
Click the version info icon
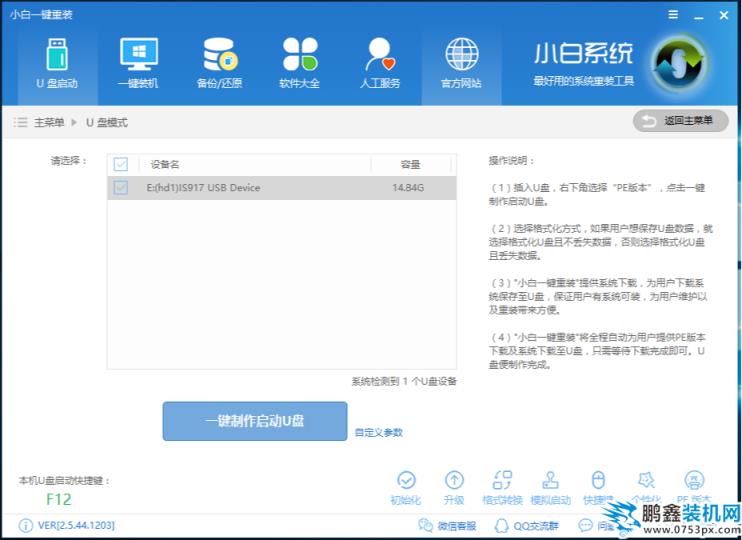[x=26, y=525]
